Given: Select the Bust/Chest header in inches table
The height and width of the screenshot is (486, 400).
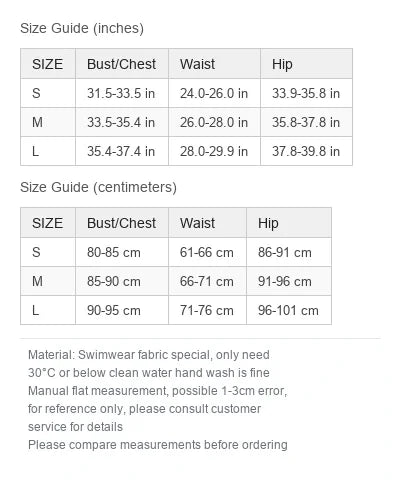Looking at the screenshot, I should tap(122, 64).
